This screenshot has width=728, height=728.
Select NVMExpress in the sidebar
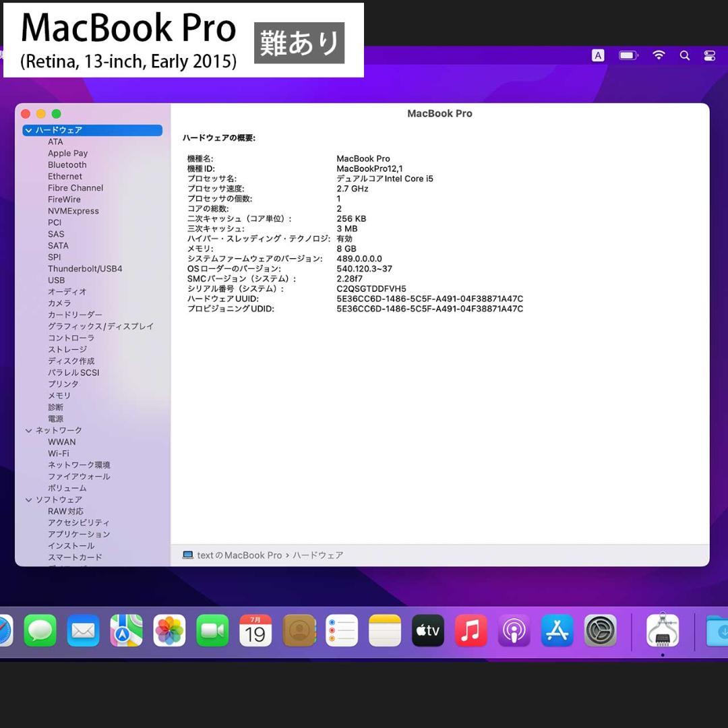point(73,211)
